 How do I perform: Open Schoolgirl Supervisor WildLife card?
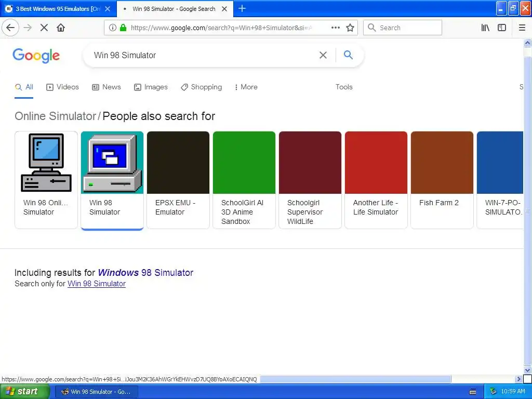(310, 180)
